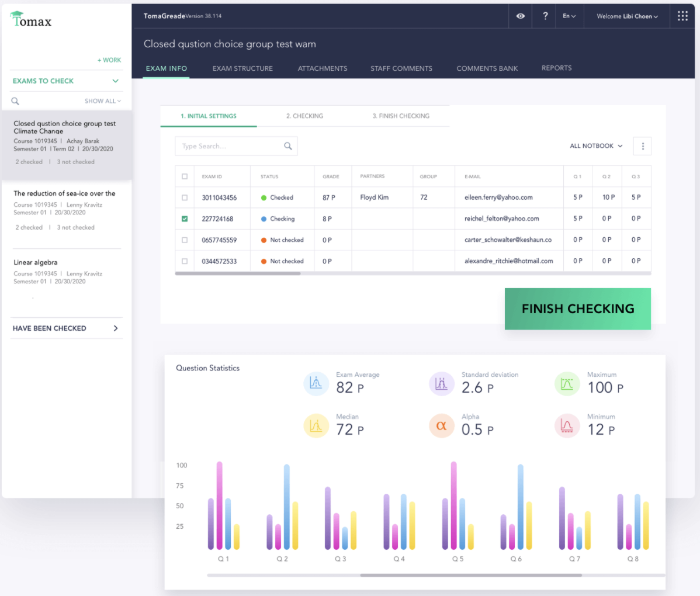700x596 pixels.
Task: Click the eye preview icon in top bar
Action: point(519,16)
